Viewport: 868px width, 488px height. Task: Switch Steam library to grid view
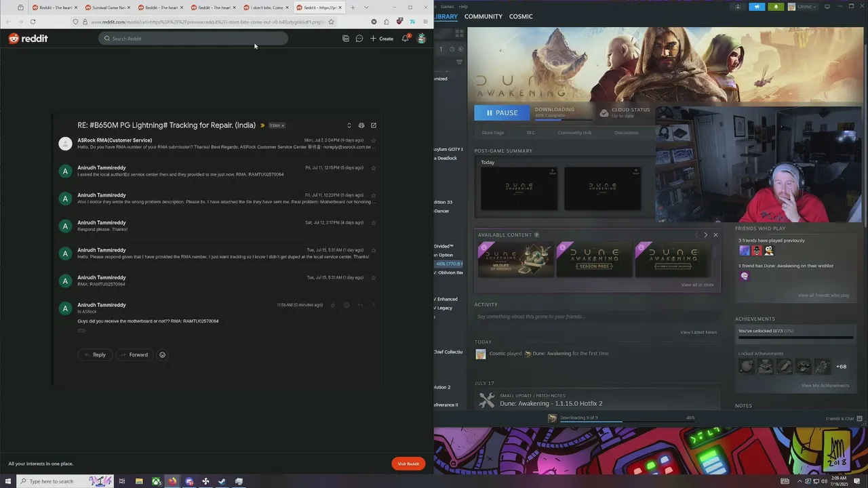coord(459,33)
